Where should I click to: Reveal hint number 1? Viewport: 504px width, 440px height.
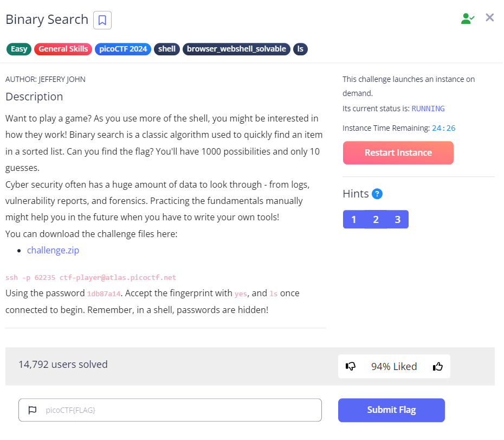pos(354,219)
